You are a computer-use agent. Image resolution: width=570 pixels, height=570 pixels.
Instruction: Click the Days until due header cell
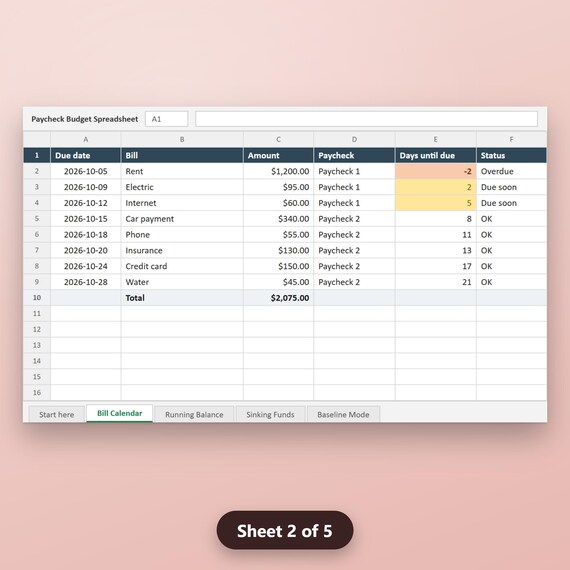435,155
